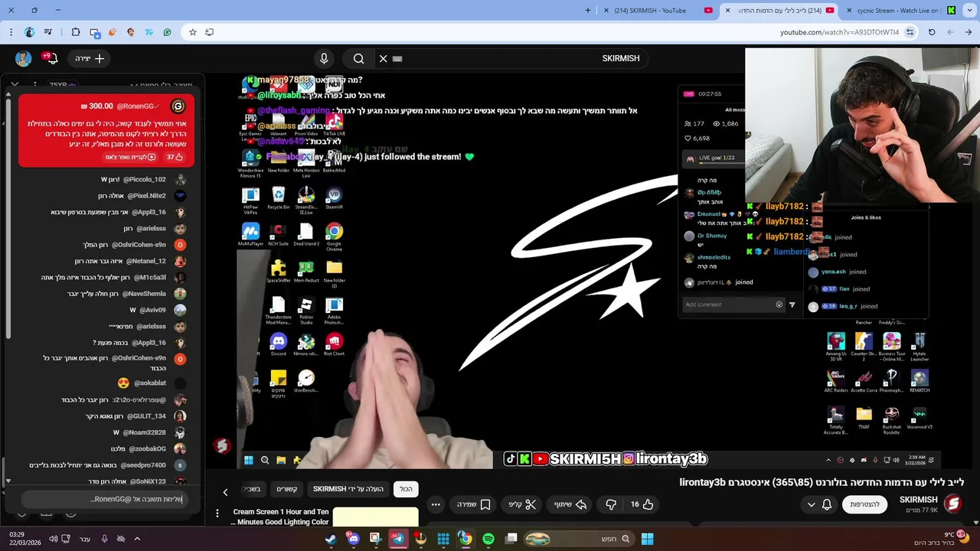Bookmark this page with the star icon

(193, 32)
